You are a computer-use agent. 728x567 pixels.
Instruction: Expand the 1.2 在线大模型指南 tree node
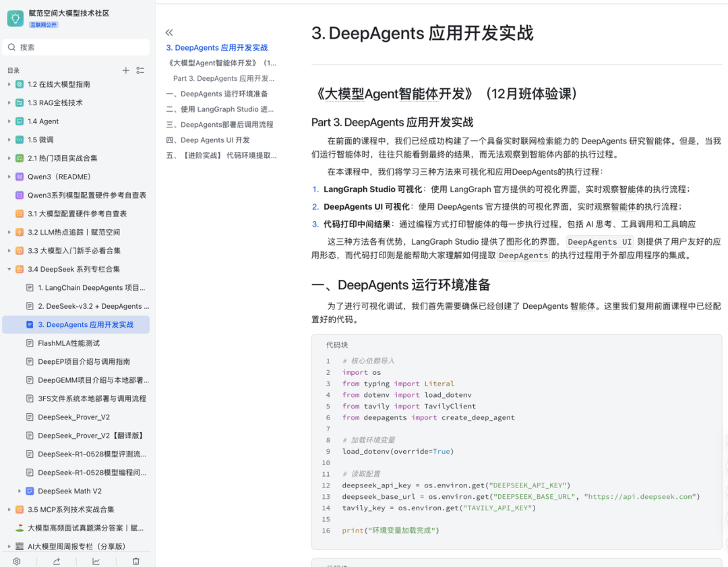[x=9, y=84]
